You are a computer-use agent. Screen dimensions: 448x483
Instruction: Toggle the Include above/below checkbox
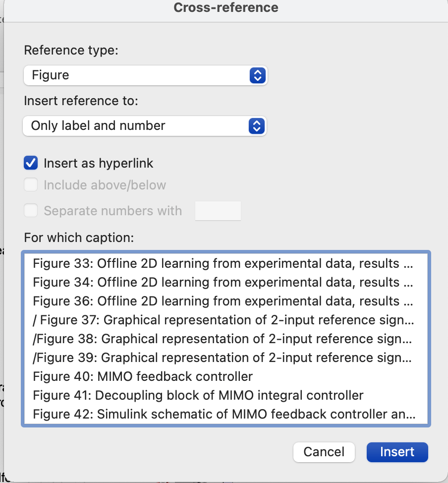[x=31, y=185]
